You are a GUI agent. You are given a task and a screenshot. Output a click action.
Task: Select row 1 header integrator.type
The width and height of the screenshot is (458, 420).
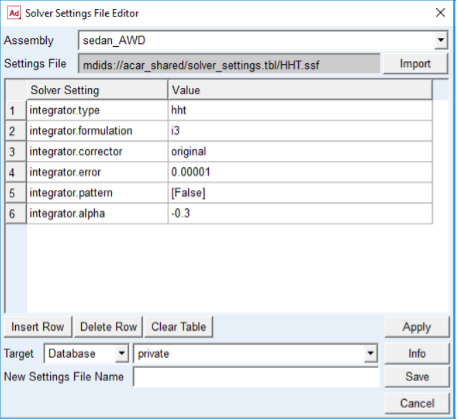point(16,110)
